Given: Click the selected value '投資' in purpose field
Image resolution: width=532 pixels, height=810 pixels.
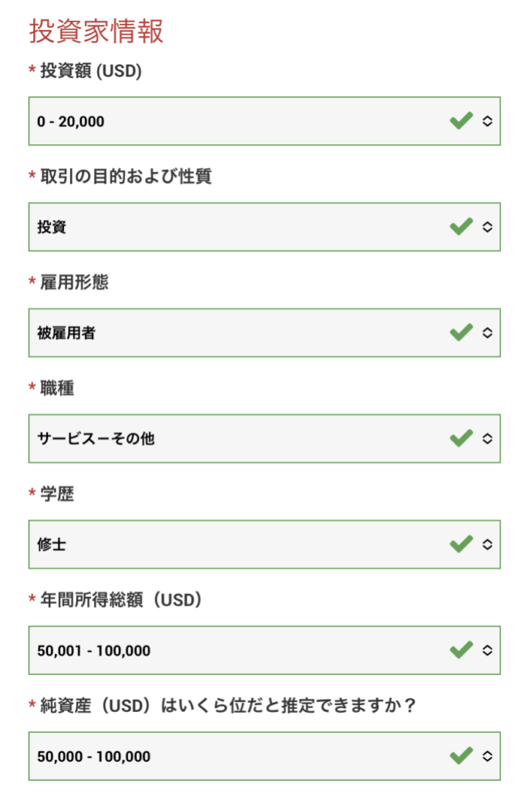Looking at the screenshot, I should 52,227.
